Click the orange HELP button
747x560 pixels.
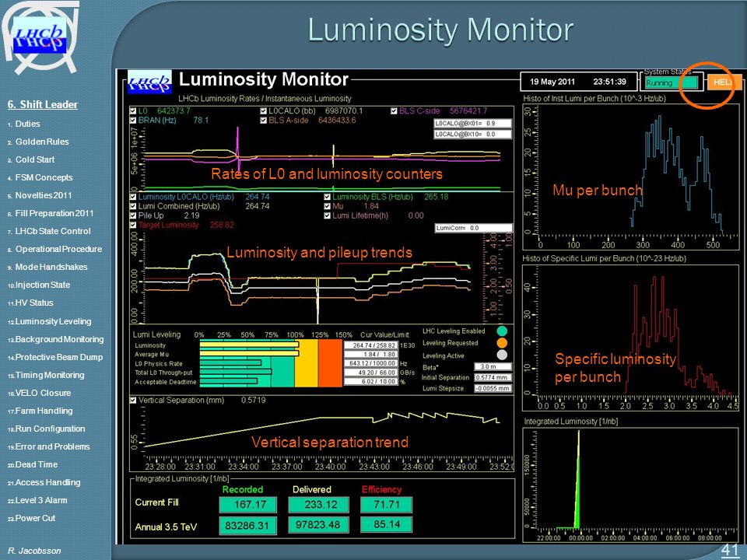724,82
